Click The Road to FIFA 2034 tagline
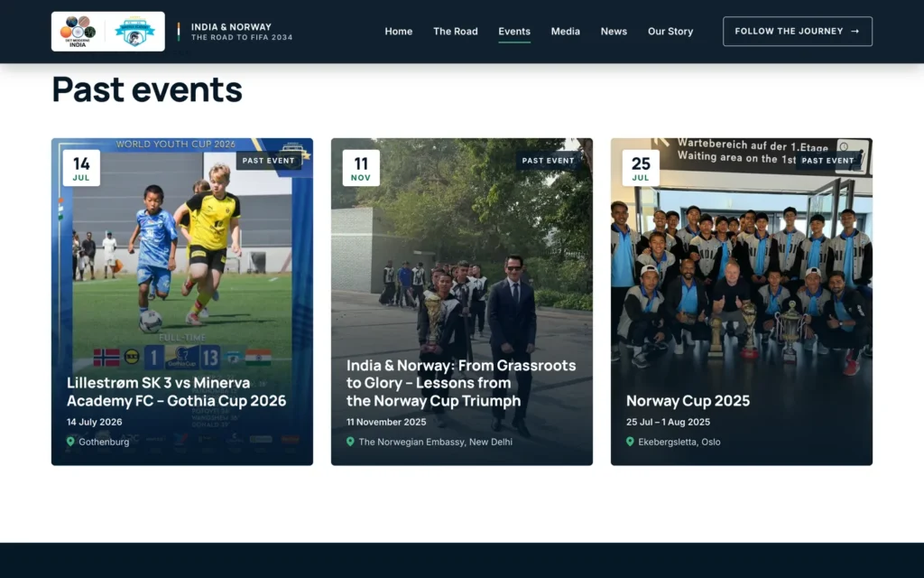This screenshot has height=578, width=924. pos(242,37)
